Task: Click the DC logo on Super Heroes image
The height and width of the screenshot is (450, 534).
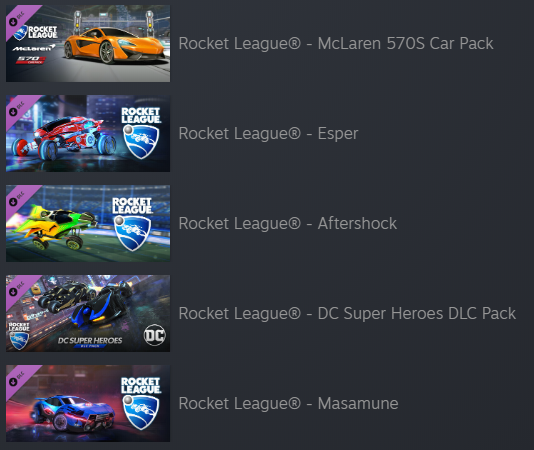Action: pos(155,335)
